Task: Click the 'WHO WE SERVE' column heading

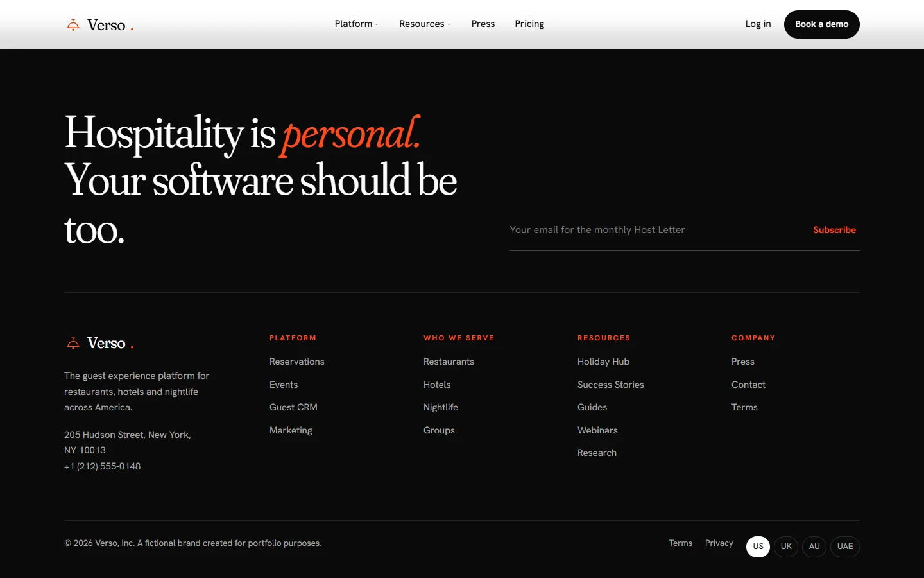Action: click(459, 338)
